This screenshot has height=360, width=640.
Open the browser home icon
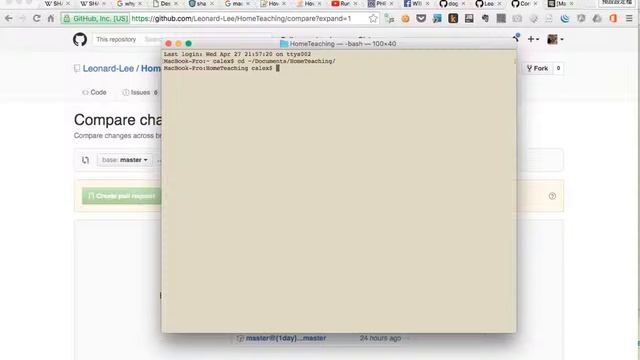(51, 18)
